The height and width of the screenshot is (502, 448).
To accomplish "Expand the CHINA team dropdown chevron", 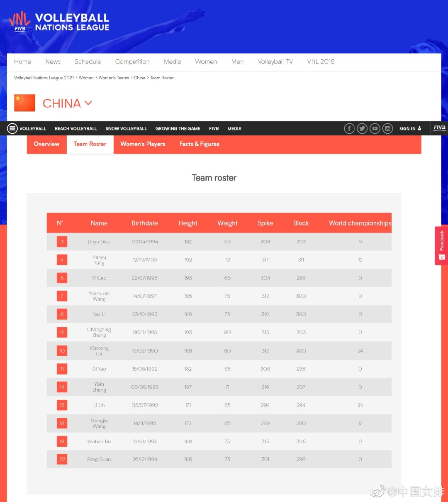I will click(88, 103).
